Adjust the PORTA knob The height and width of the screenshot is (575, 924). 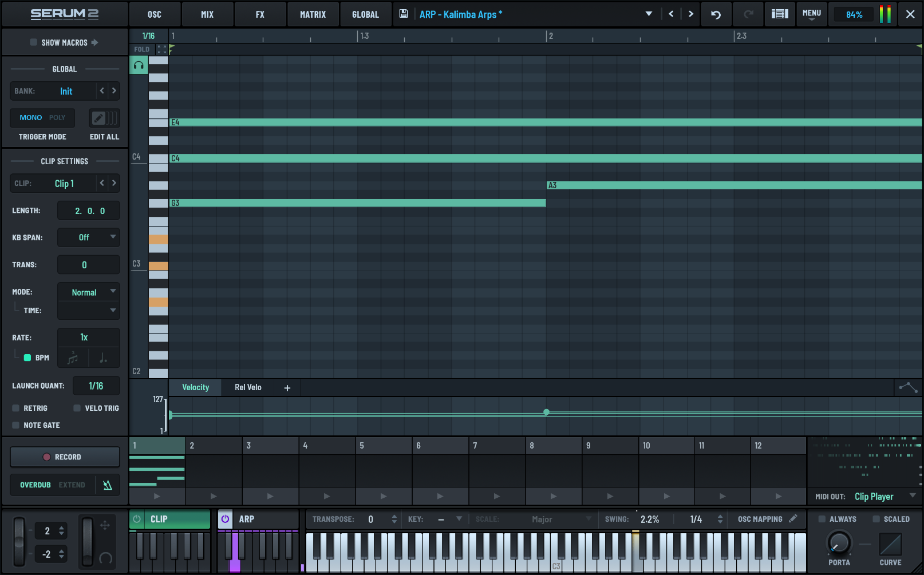point(839,542)
